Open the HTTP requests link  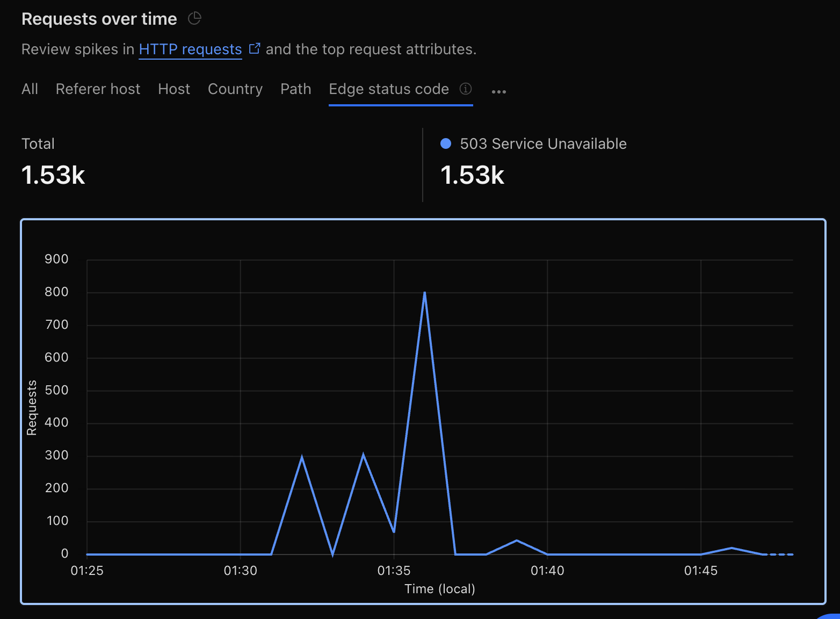(190, 49)
